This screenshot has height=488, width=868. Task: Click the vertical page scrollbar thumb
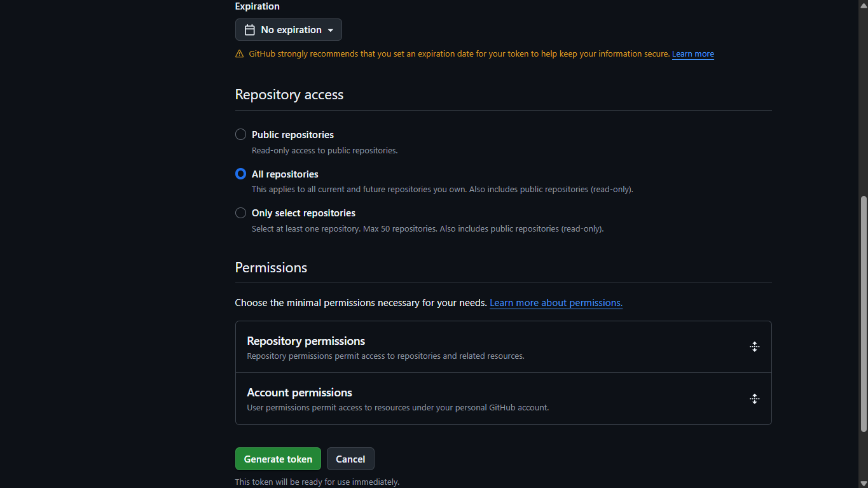click(863, 314)
